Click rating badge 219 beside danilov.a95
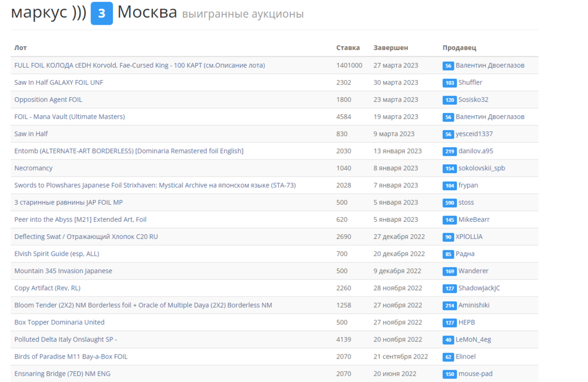The height and width of the screenshot is (382, 588). point(450,151)
